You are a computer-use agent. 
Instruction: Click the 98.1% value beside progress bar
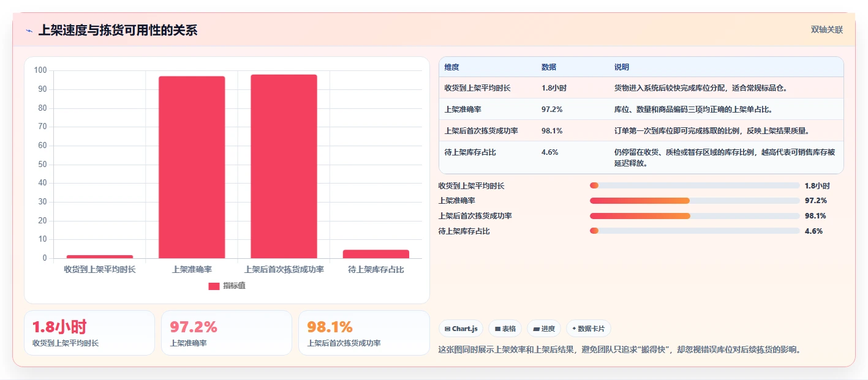coord(816,216)
